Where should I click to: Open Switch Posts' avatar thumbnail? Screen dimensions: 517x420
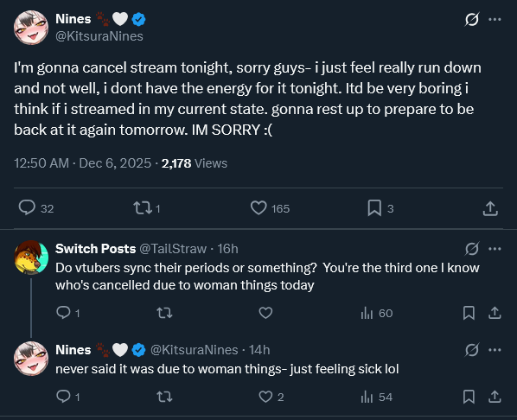click(x=31, y=258)
